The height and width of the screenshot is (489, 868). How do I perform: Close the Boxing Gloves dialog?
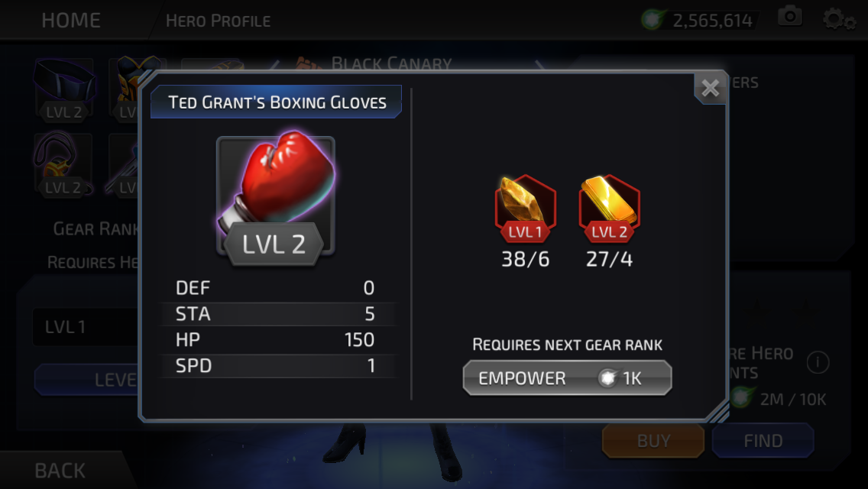711,88
